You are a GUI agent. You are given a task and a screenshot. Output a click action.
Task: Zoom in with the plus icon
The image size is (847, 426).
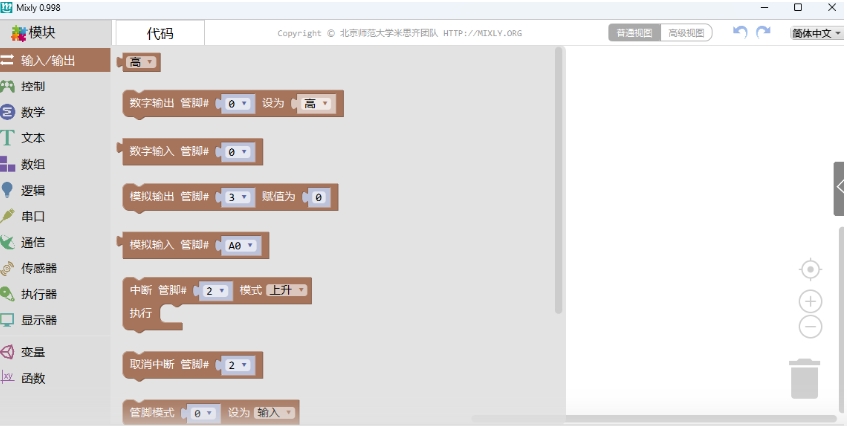(810, 301)
